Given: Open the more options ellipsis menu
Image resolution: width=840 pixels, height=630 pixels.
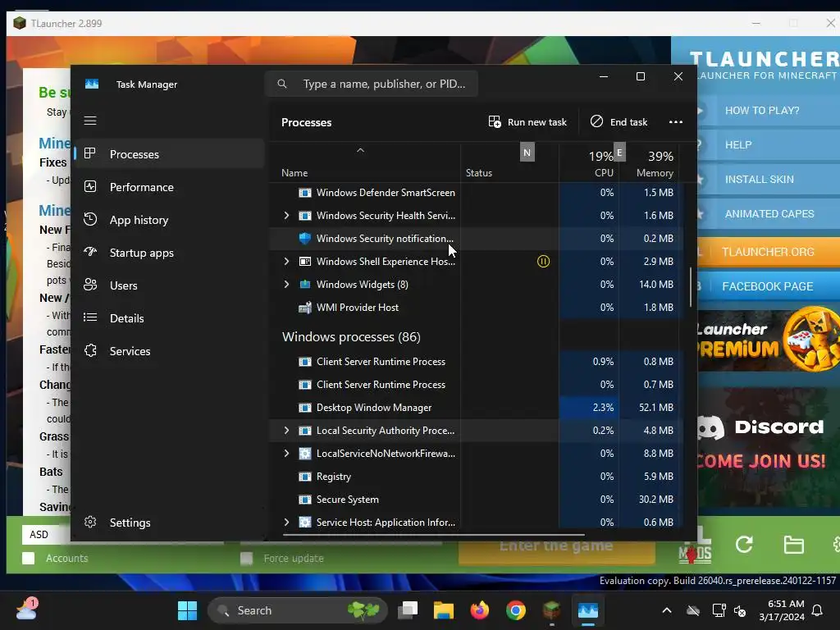Looking at the screenshot, I should tap(676, 122).
